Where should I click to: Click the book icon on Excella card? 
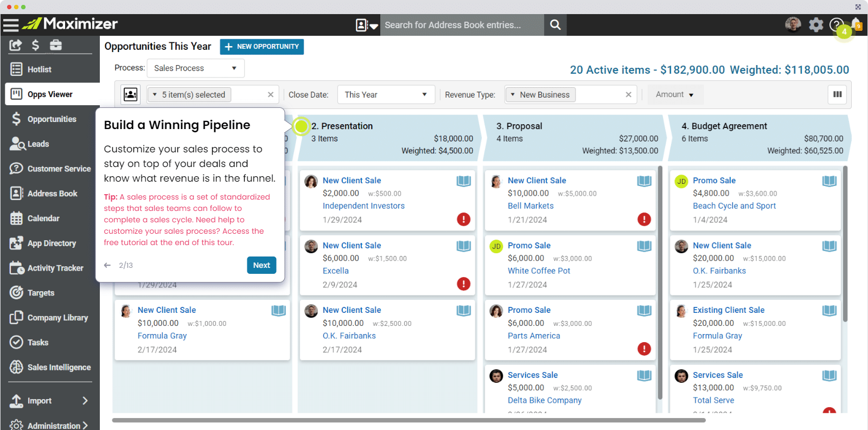464,246
